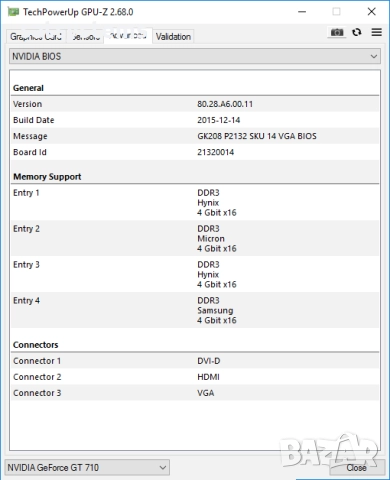The image size is (390, 480).
Task: Click the Build Date label
Action: 33,120
